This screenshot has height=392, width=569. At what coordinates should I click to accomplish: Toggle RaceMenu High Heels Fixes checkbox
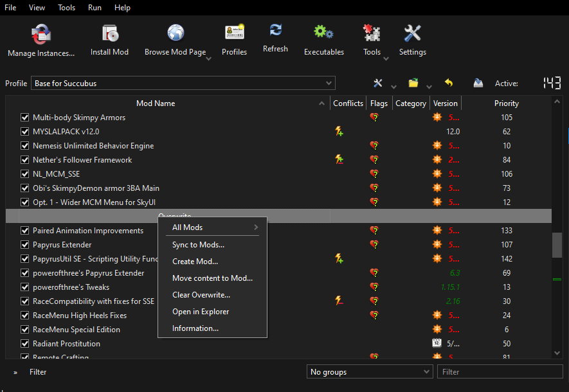click(x=24, y=316)
